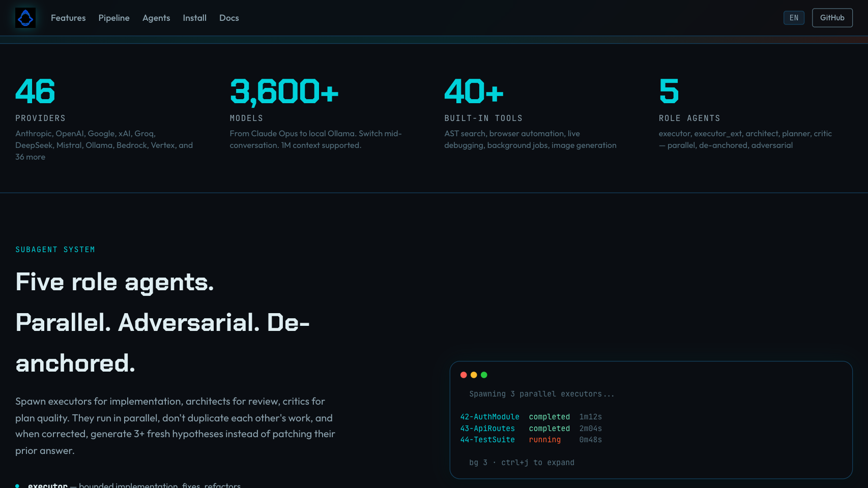The width and height of the screenshot is (868, 488).
Task: Click 'Spawning 3 parallel executors...' line
Action: coord(542,394)
